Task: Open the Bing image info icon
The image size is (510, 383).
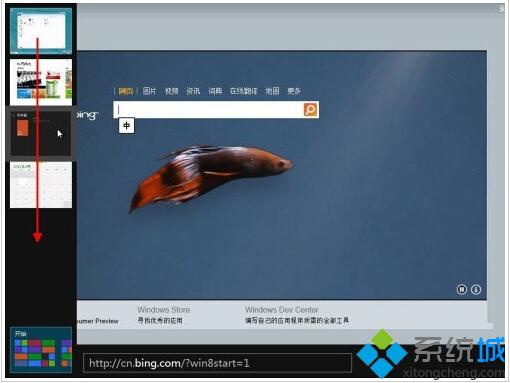Action: click(x=476, y=289)
